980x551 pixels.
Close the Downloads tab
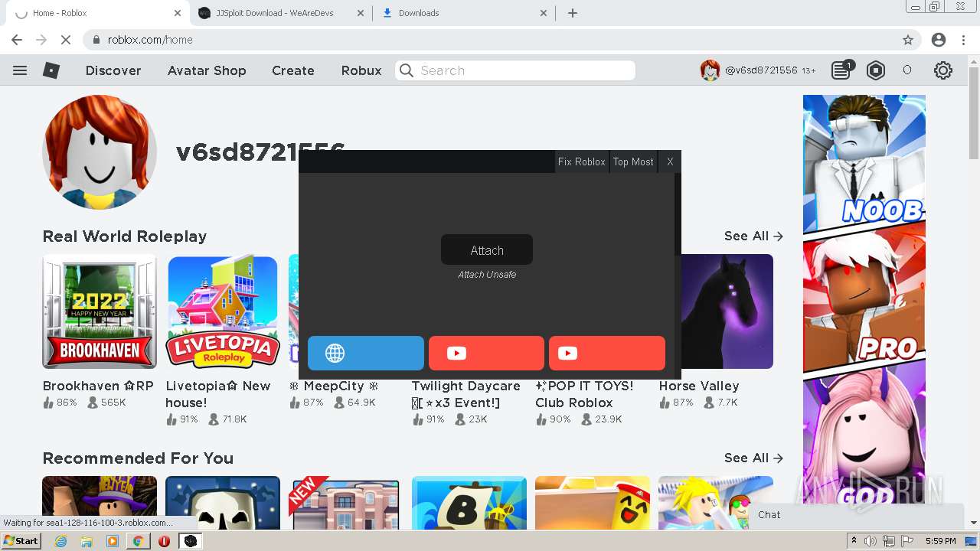tap(544, 13)
